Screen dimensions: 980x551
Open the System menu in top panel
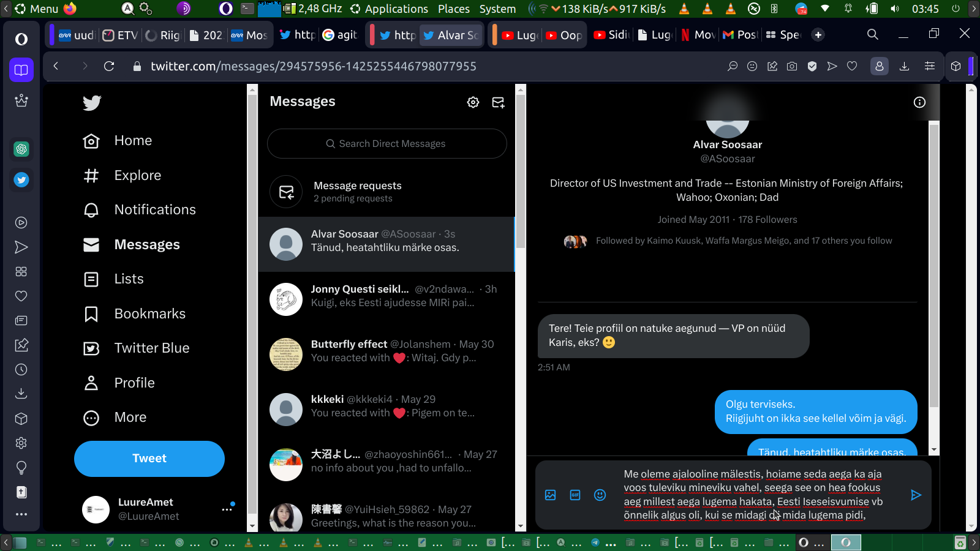497,9
